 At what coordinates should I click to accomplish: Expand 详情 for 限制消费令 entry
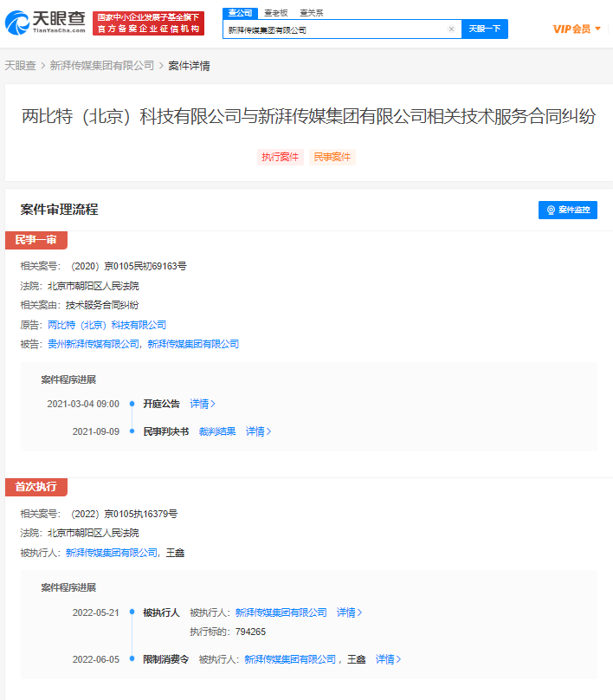[388, 659]
